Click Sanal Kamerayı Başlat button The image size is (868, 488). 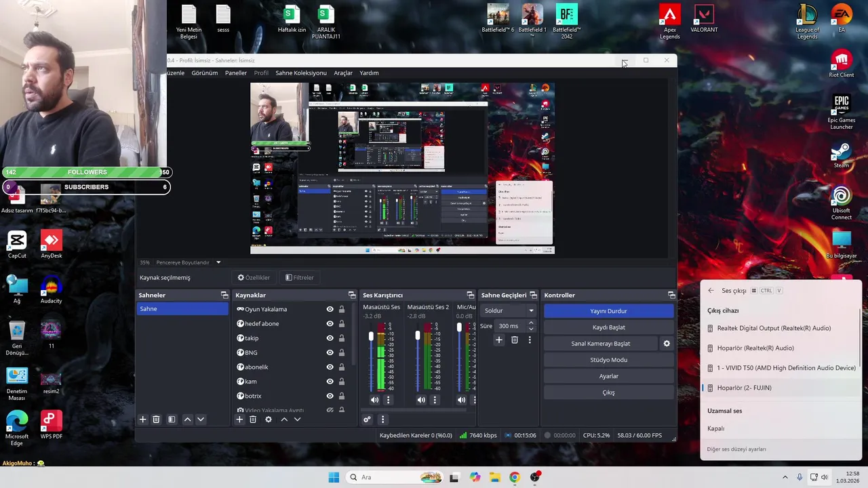click(601, 344)
